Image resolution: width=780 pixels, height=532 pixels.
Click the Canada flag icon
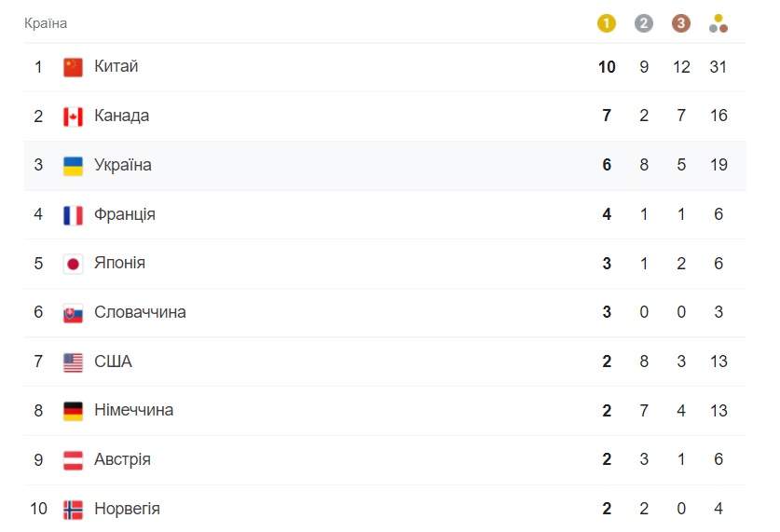click(x=73, y=116)
